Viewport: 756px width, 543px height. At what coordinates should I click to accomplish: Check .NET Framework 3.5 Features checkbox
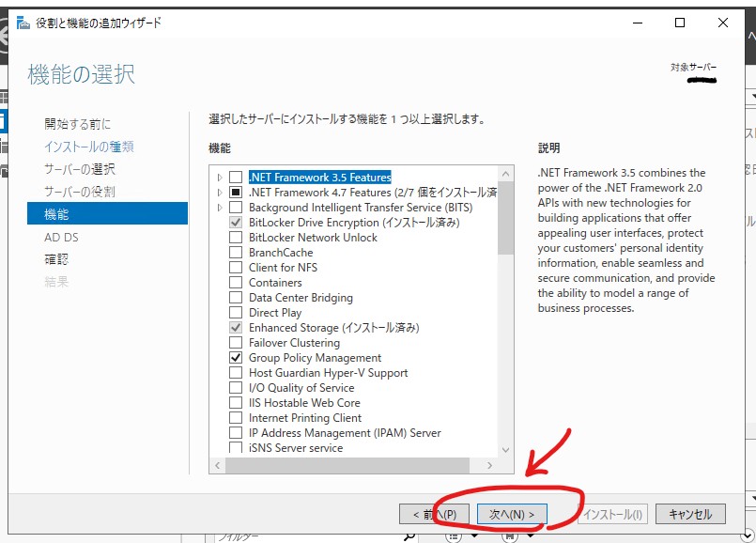pos(236,178)
